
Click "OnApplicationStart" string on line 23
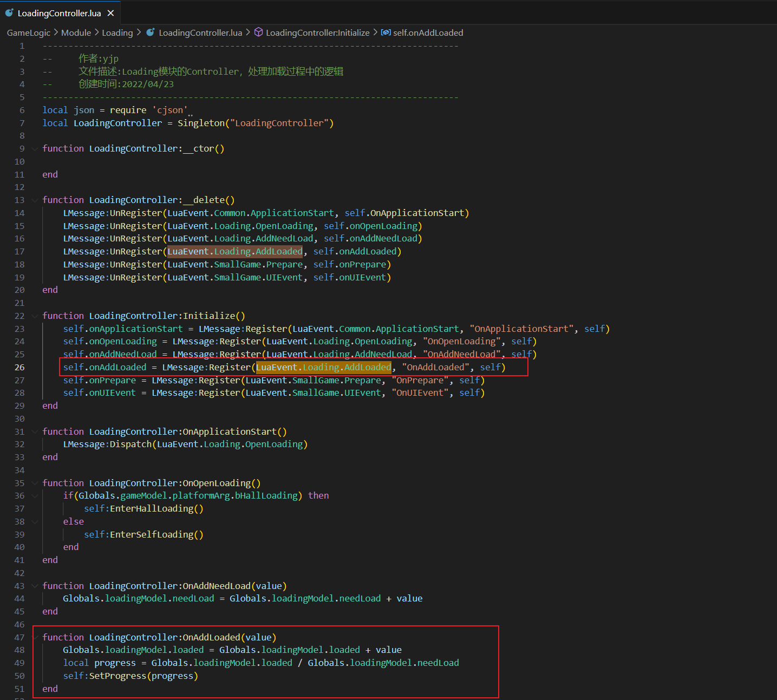coord(522,329)
